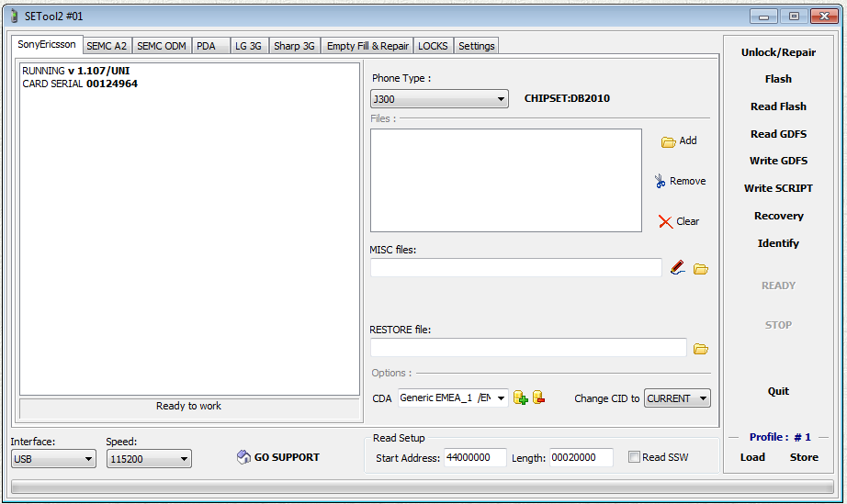847x504 pixels.
Task: Click the GO SUPPORT link text
Action: 287,457
